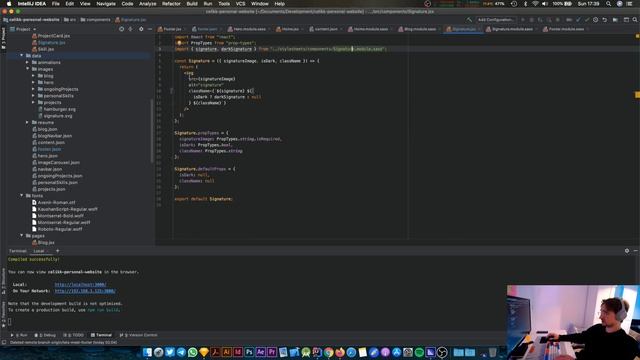Select the Local terminal tab
This screenshot has width=640, height=360.
tap(39, 251)
